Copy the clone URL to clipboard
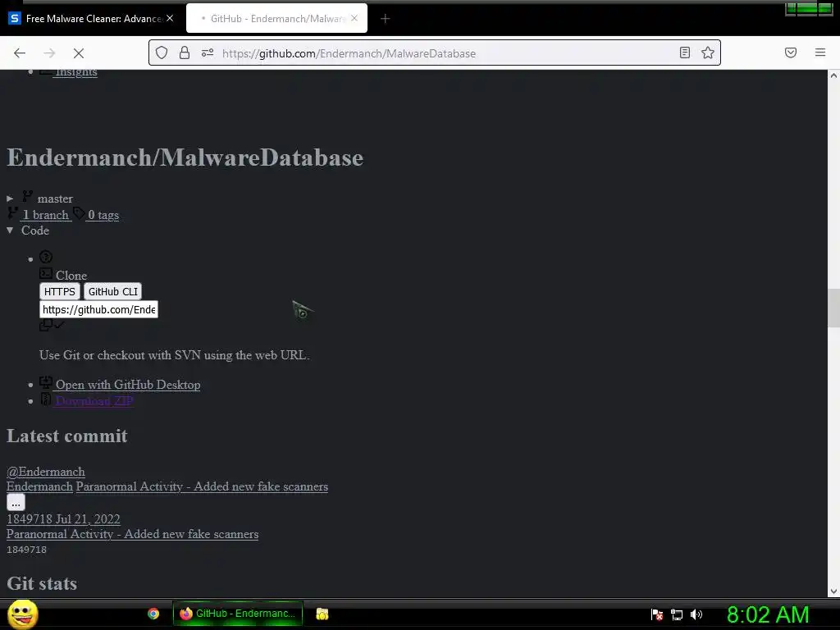Viewport: 840px width, 630px height. pos(46,325)
